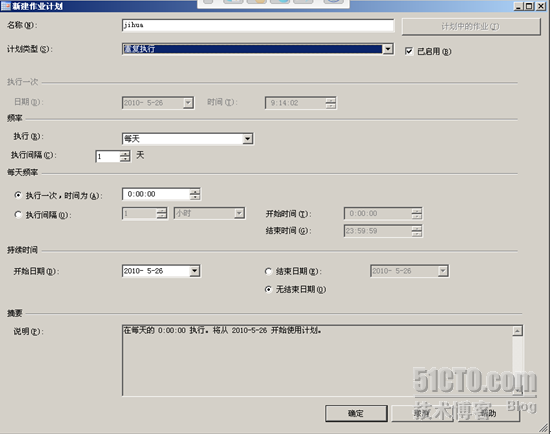Screen dimensions: 551x434
Task: Adjust the 执行间隔 hours interval spinner
Action: [162, 213]
